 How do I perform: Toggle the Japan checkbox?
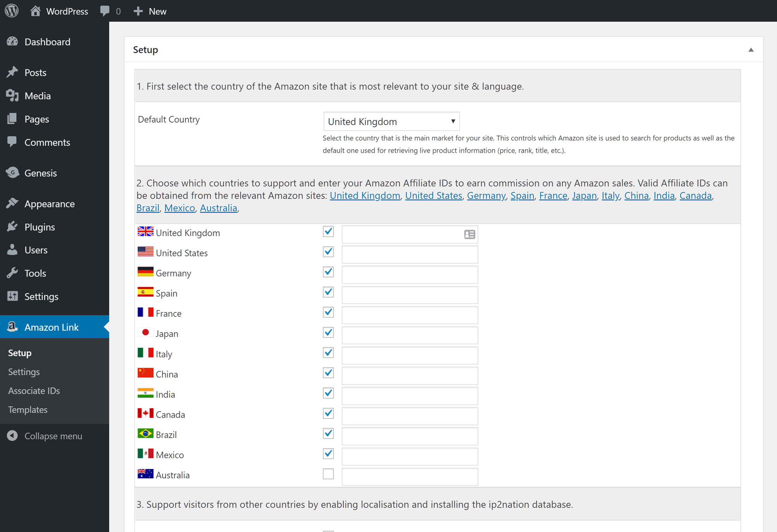[328, 333]
